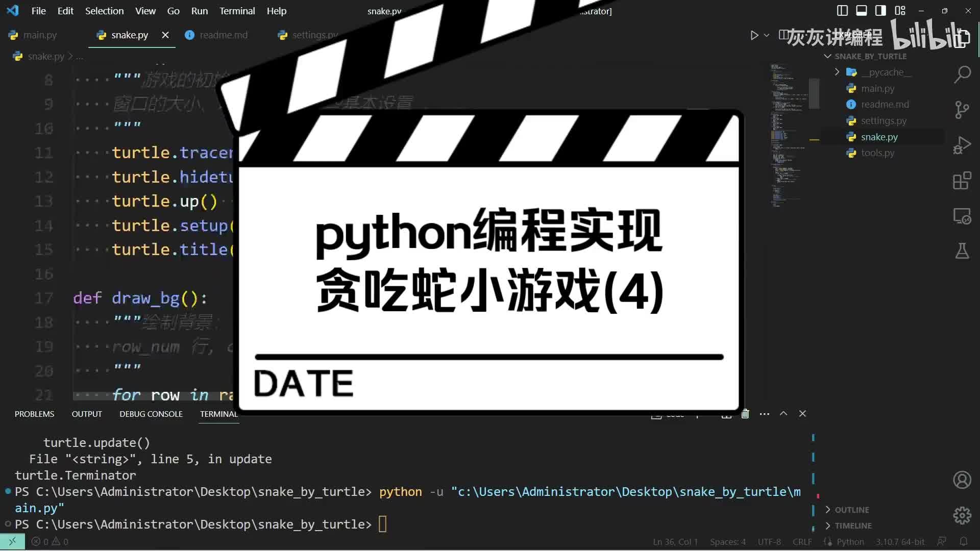Open the Remote Explorer icon
Screen dimensions: 980x551
click(x=962, y=216)
